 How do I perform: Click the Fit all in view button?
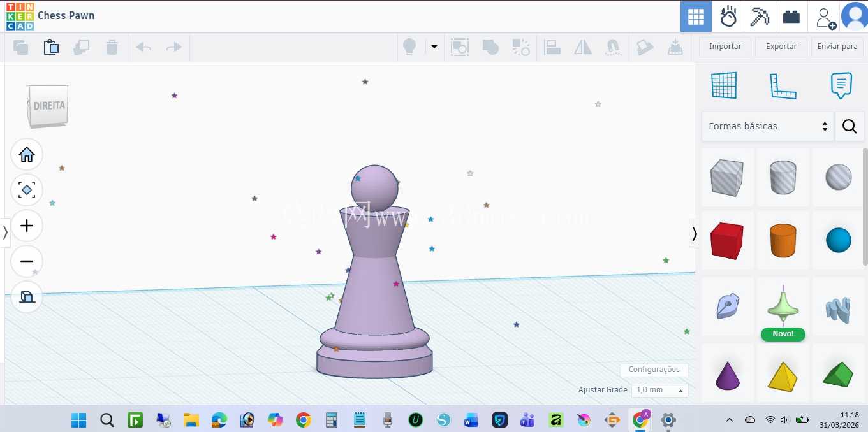coord(27,190)
